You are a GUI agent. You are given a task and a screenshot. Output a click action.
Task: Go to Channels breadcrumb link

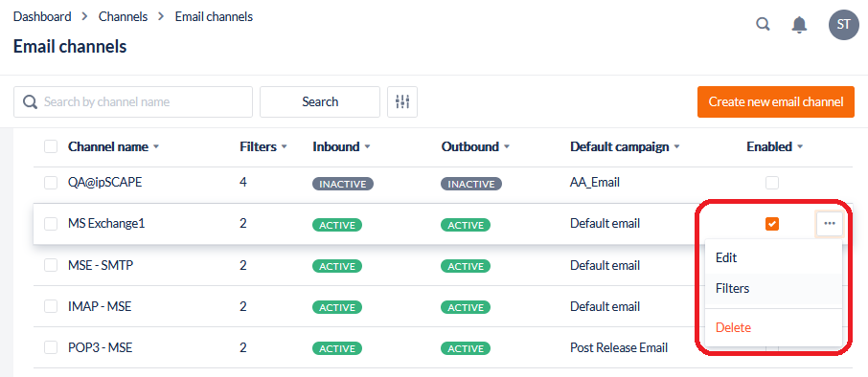coord(123,16)
